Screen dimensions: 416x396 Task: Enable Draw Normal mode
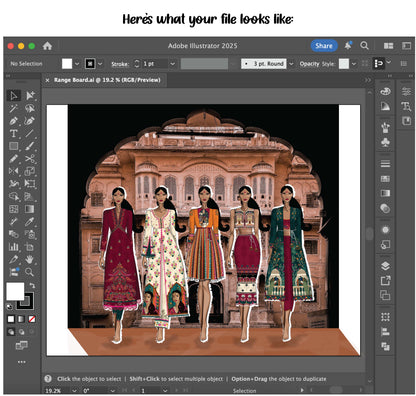coord(11,332)
